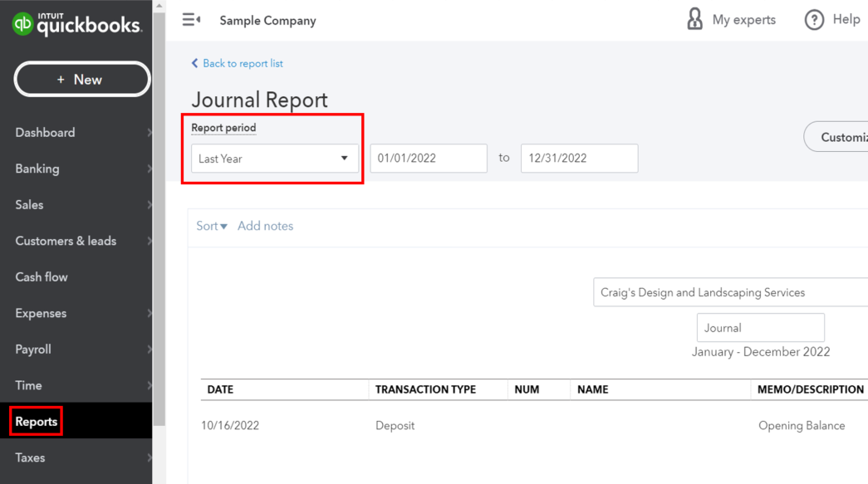The image size is (868, 484).
Task: Open the Banking menu item
Action: pyautogui.click(x=37, y=169)
